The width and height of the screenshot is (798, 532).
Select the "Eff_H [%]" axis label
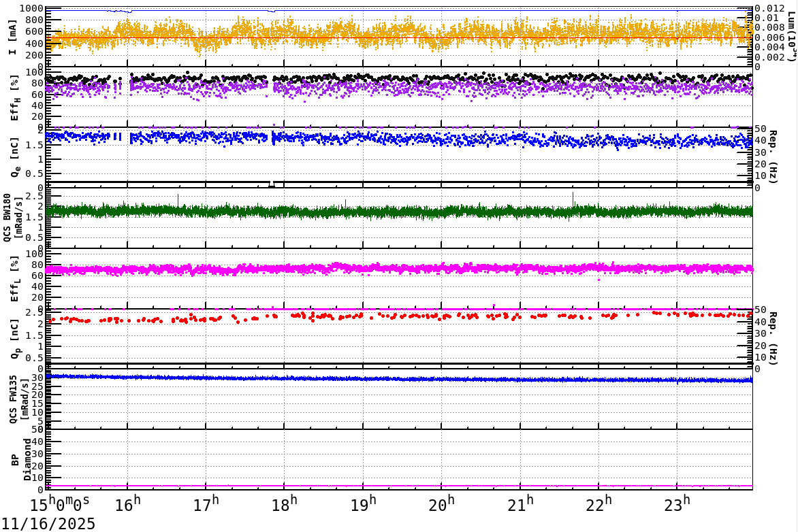(x=14, y=98)
